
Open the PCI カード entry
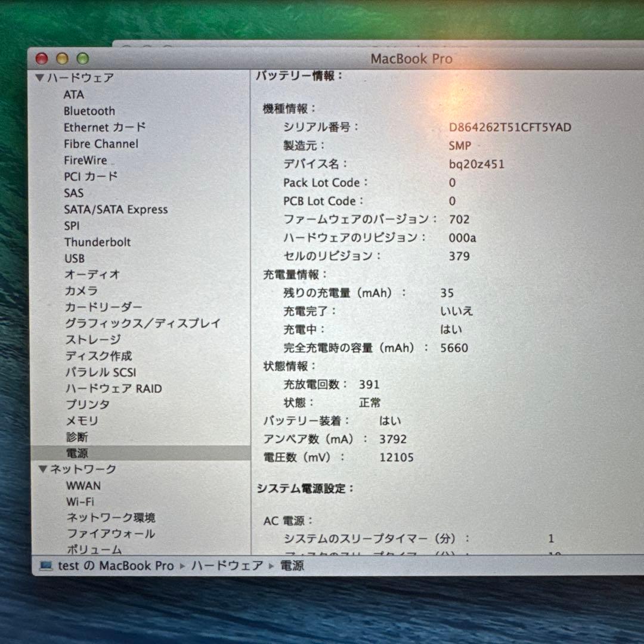coord(91,177)
